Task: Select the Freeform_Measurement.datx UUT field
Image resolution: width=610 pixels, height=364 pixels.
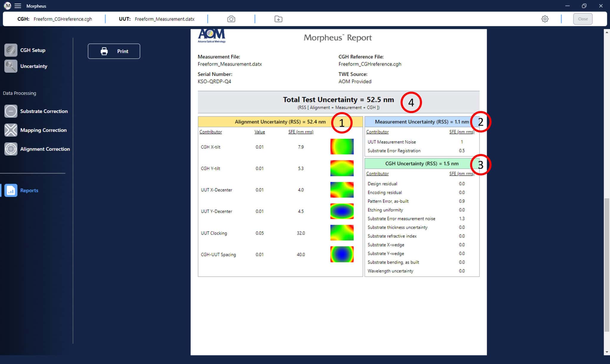Action: (164, 19)
